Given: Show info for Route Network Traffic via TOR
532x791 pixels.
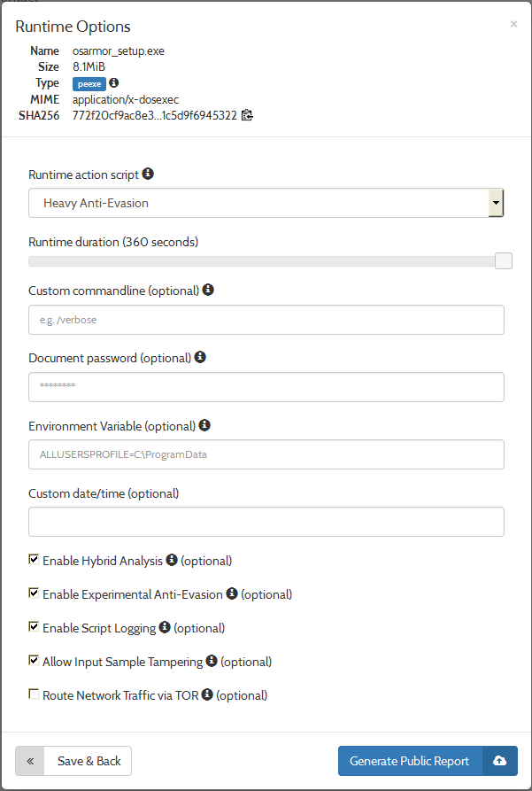Looking at the screenshot, I should point(207,694).
